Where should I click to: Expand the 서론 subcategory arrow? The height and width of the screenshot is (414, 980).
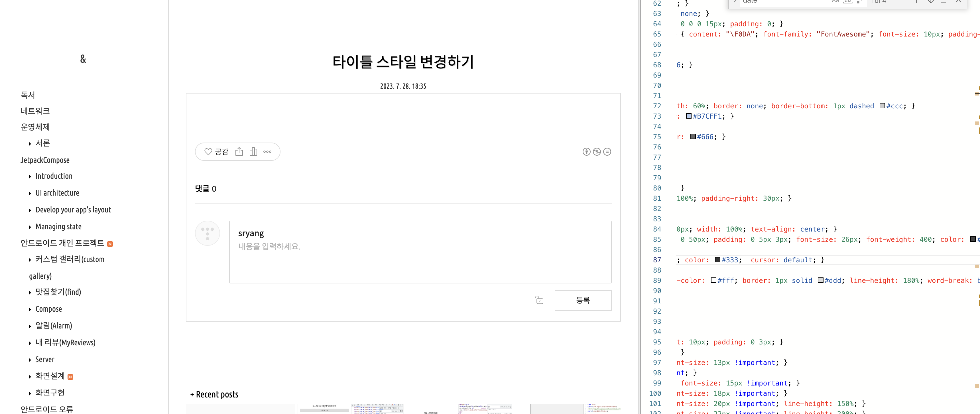(30, 144)
